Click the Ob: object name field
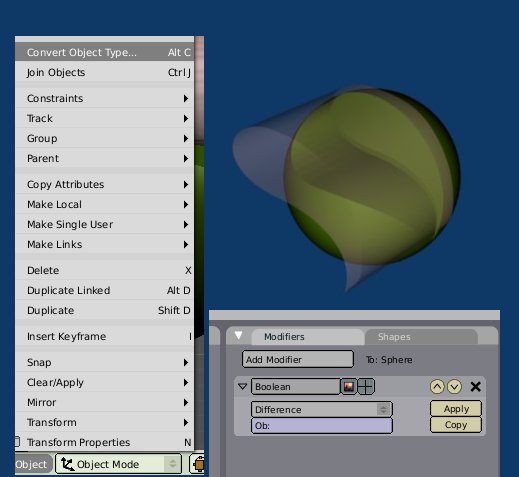Image resolution: width=519 pixels, height=477 pixels. pyautogui.click(x=322, y=426)
